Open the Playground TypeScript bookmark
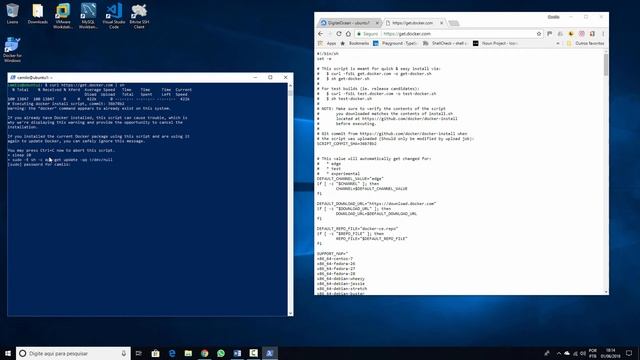 pyautogui.click(x=395, y=43)
